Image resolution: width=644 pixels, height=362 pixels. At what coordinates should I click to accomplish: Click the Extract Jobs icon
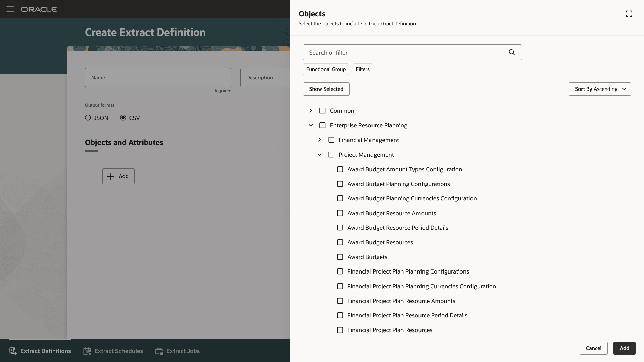pyautogui.click(x=159, y=351)
